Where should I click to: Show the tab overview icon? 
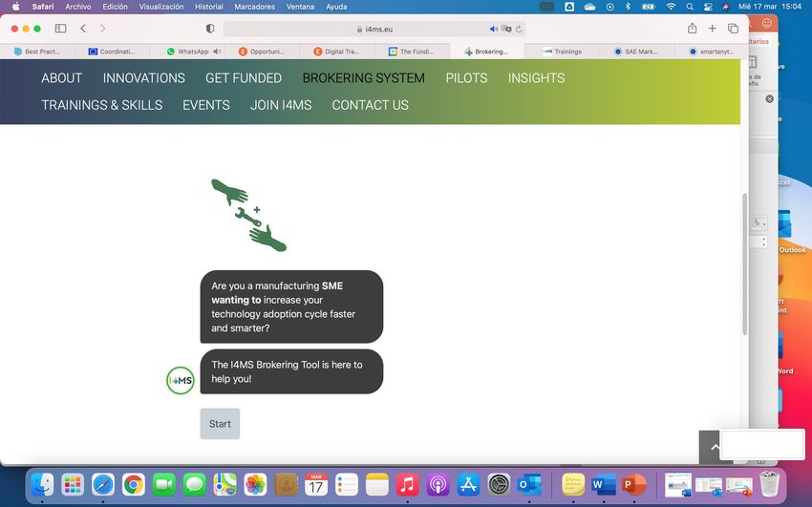[x=733, y=29]
